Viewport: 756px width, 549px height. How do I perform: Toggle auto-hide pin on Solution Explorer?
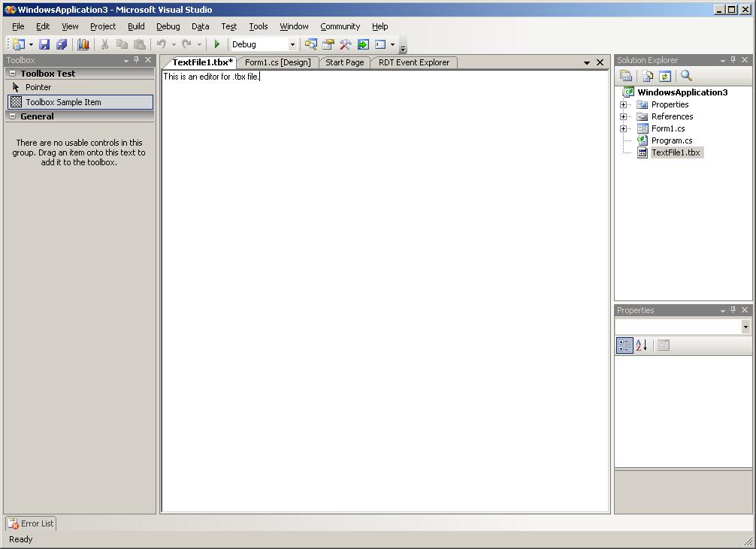tap(733, 60)
